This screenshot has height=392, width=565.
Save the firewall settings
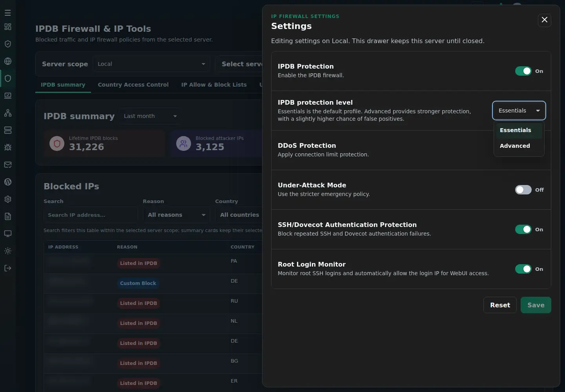pos(536,305)
